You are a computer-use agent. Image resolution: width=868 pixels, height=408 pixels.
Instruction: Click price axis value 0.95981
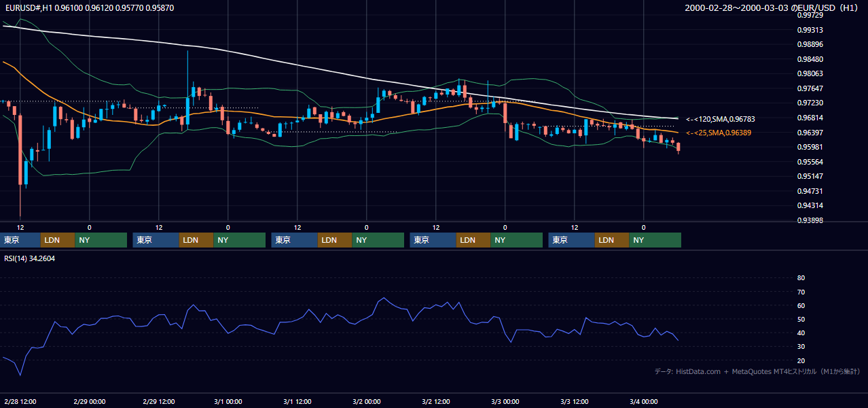coord(810,147)
